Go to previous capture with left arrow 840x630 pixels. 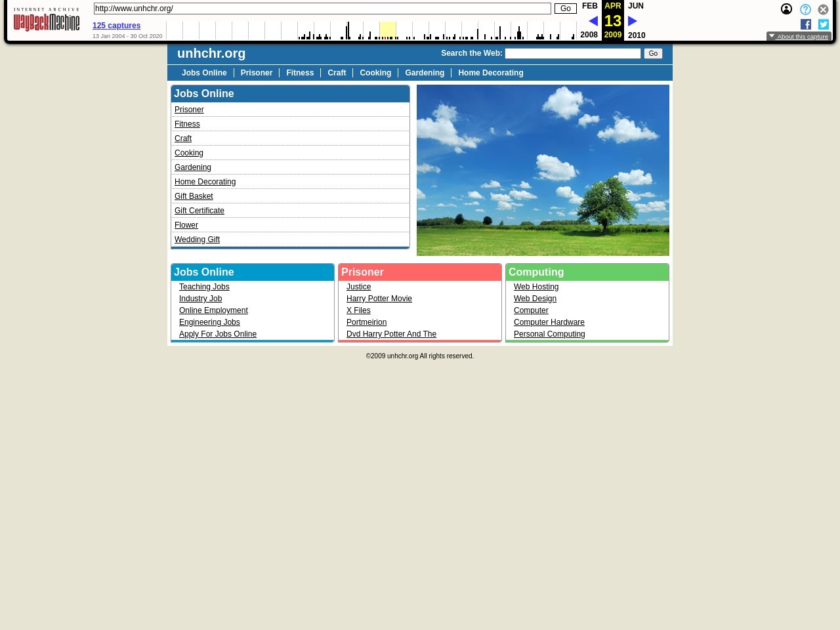(x=593, y=21)
